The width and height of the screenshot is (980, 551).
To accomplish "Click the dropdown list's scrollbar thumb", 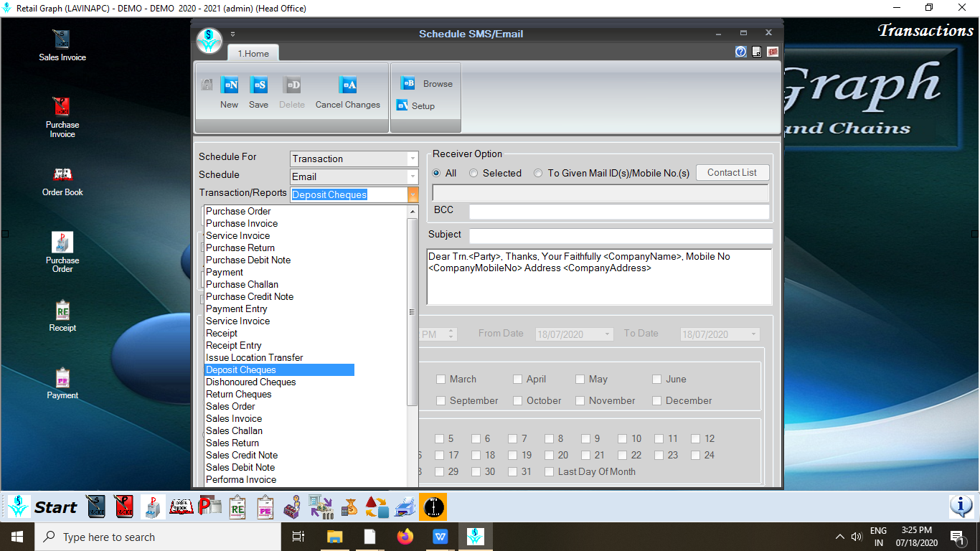I will click(x=413, y=312).
